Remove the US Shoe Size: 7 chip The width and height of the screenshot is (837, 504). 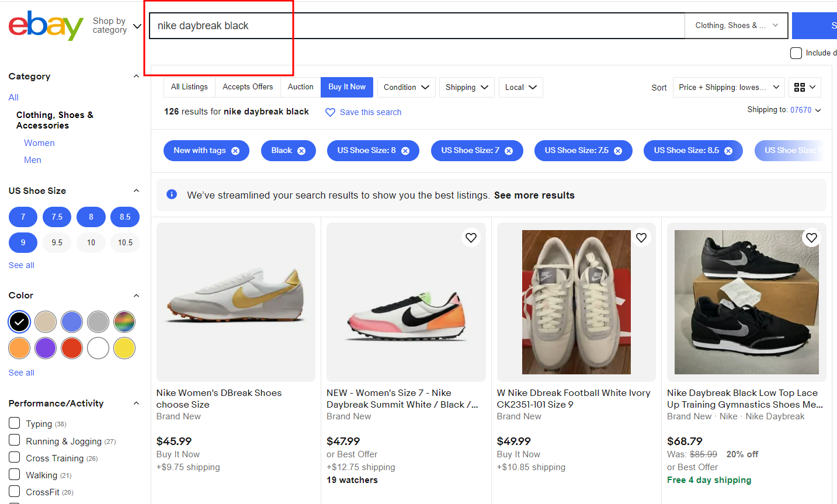509,151
